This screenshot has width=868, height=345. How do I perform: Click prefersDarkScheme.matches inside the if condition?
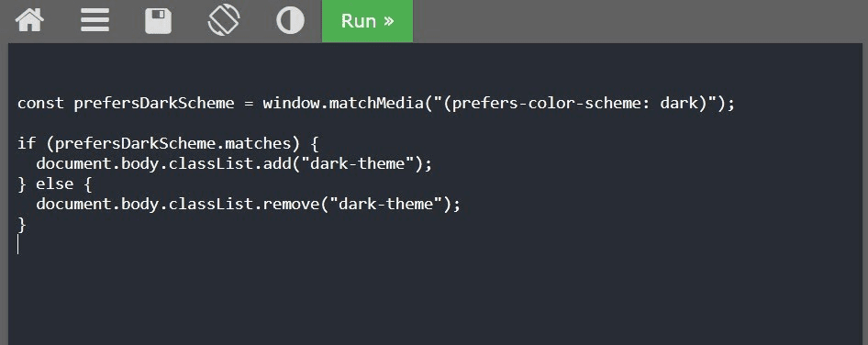point(172,143)
